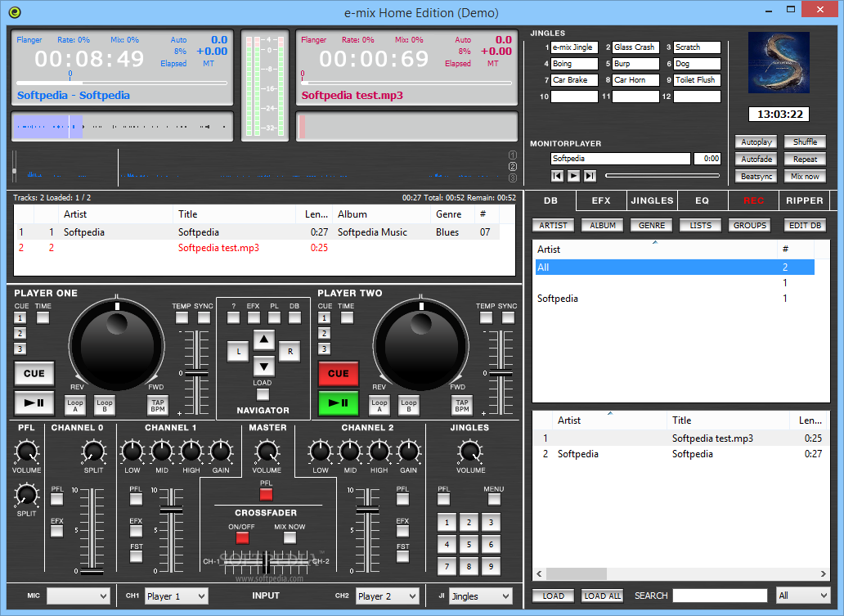The height and width of the screenshot is (616, 844).
Task: Click the Navigator up arrow button
Action: pos(263,339)
